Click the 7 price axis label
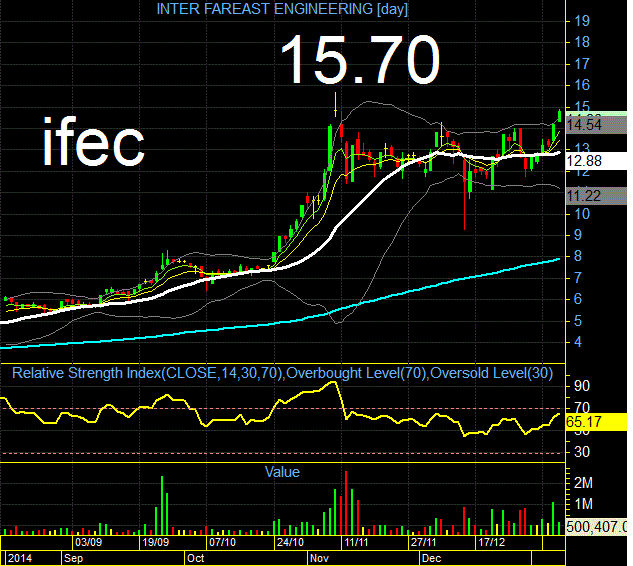The width and height of the screenshot is (633, 566). click(x=578, y=278)
